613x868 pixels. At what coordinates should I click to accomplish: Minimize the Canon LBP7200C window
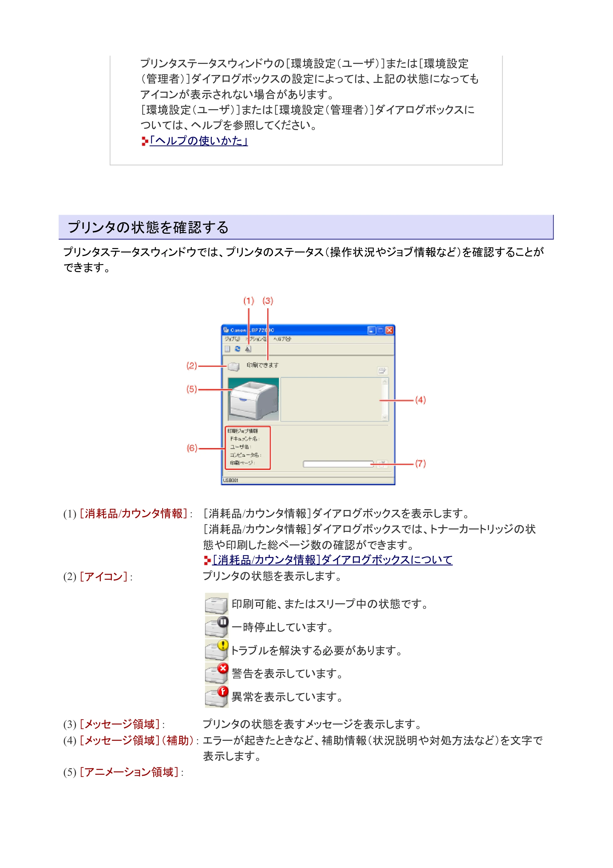point(372,330)
